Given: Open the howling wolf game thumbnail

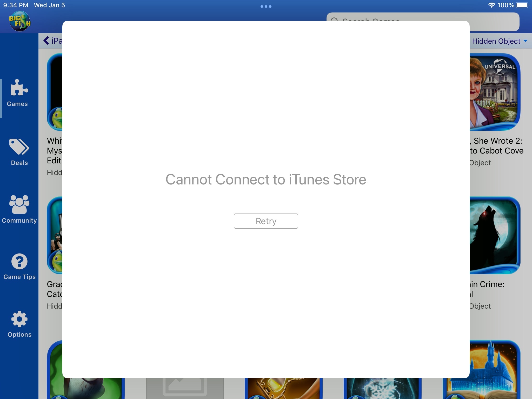Looking at the screenshot, I should coord(495,235).
